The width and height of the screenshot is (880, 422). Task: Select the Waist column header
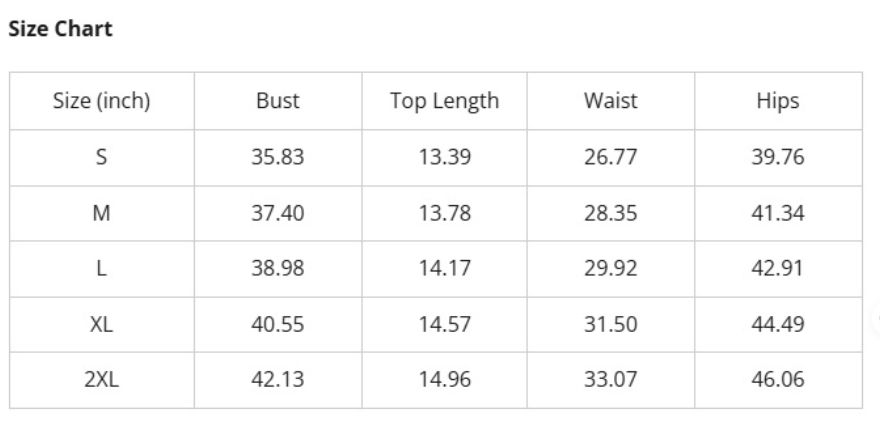tap(611, 101)
